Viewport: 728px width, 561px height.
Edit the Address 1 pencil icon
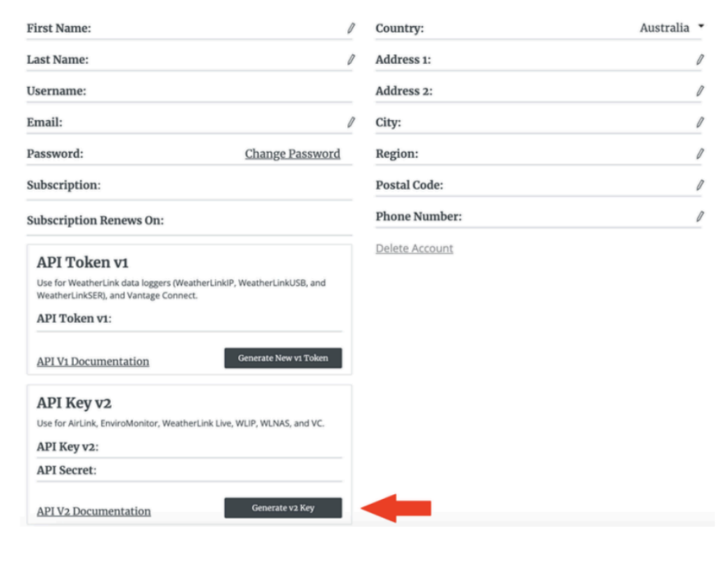tap(700, 60)
